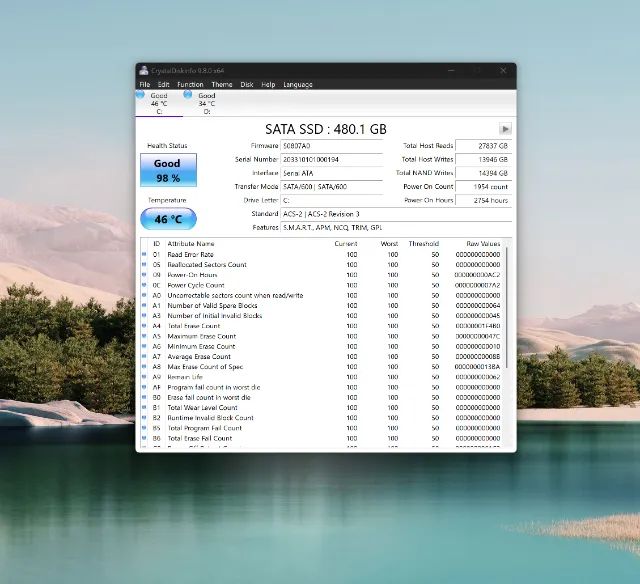Open the Function menu

190,84
